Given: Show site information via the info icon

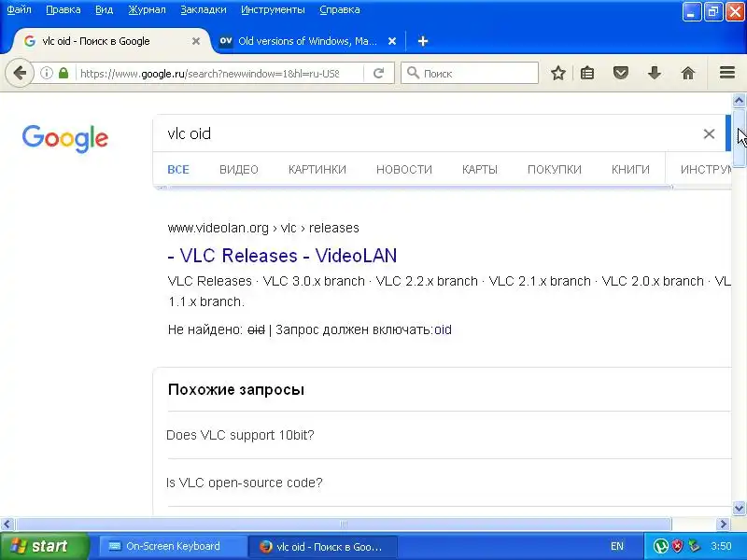Looking at the screenshot, I should click(x=46, y=74).
